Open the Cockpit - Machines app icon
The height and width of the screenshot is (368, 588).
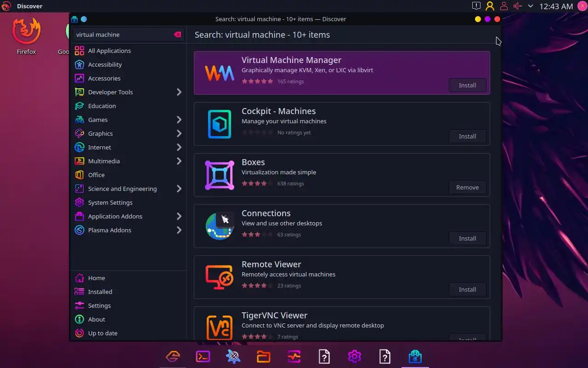click(219, 124)
